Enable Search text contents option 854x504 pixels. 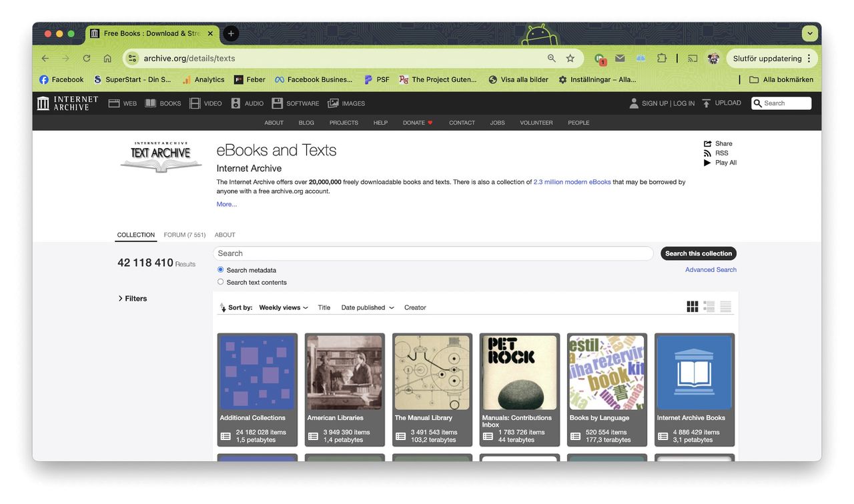(x=220, y=281)
